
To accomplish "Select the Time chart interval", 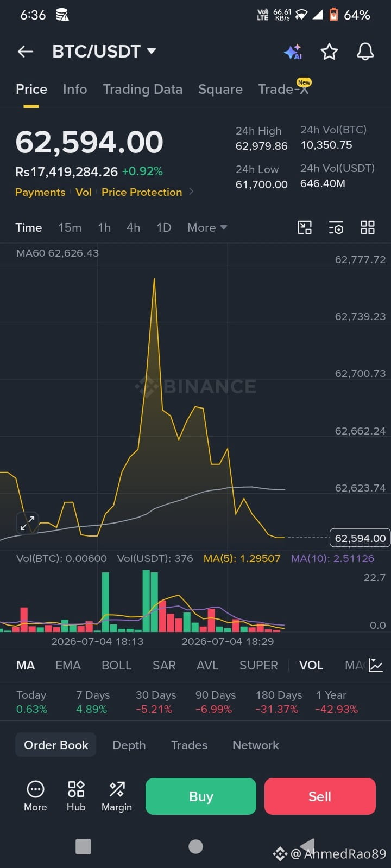I will coord(29,227).
